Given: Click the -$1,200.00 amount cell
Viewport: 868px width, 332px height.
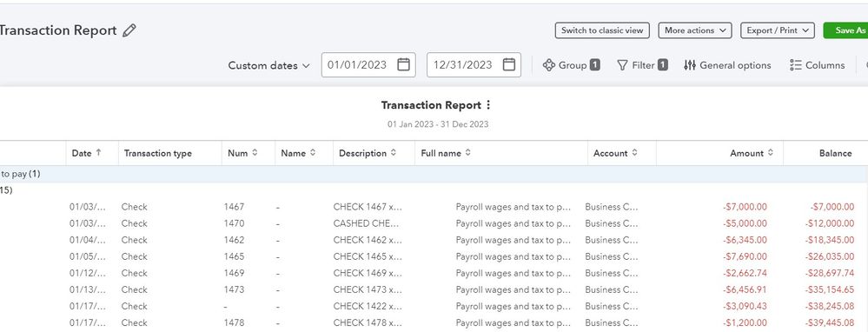Looking at the screenshot, I should pyautogui.click(x=745, y=323).
